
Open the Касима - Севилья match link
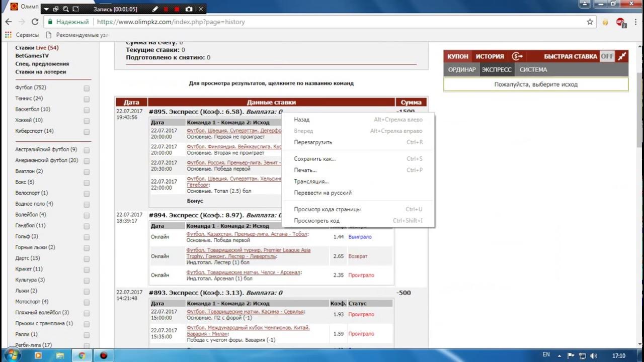pos(246,312)
